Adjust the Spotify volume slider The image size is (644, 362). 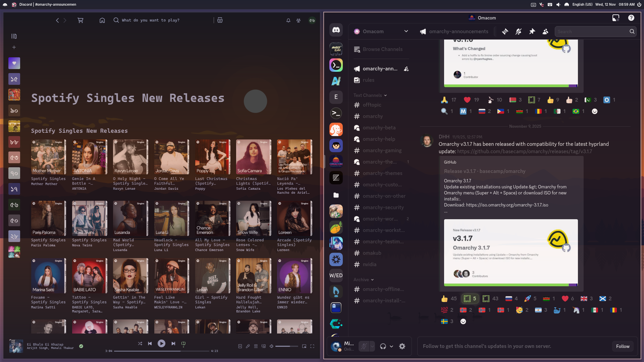[286, 346]
